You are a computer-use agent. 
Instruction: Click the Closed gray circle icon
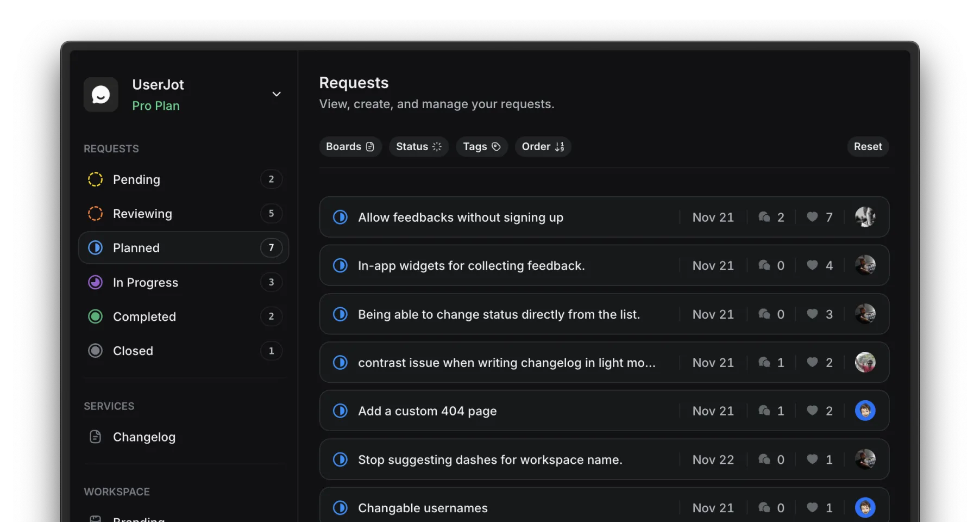[x=96, y=351]
